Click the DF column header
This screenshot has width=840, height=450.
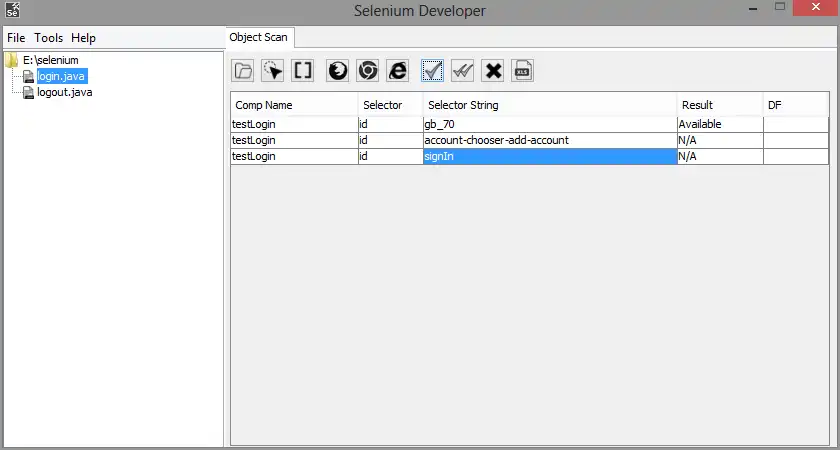pos(796,105)
